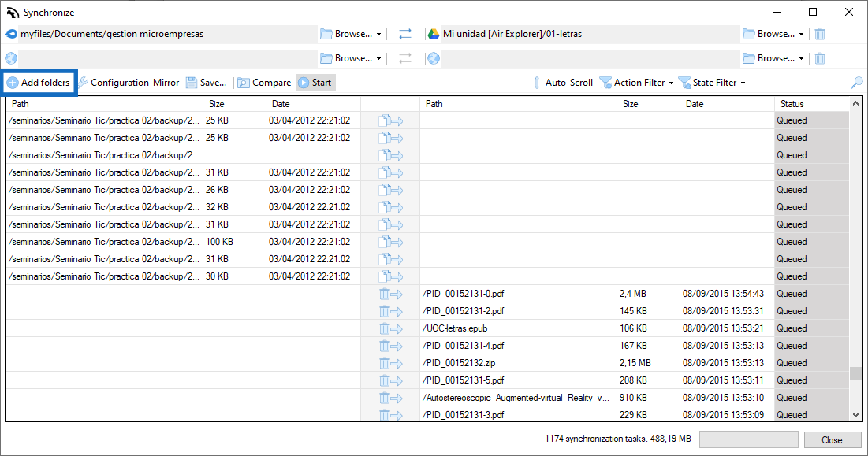Click the Add folders button
The width and height of the screenshot is (868, 456).
(39, 83)
